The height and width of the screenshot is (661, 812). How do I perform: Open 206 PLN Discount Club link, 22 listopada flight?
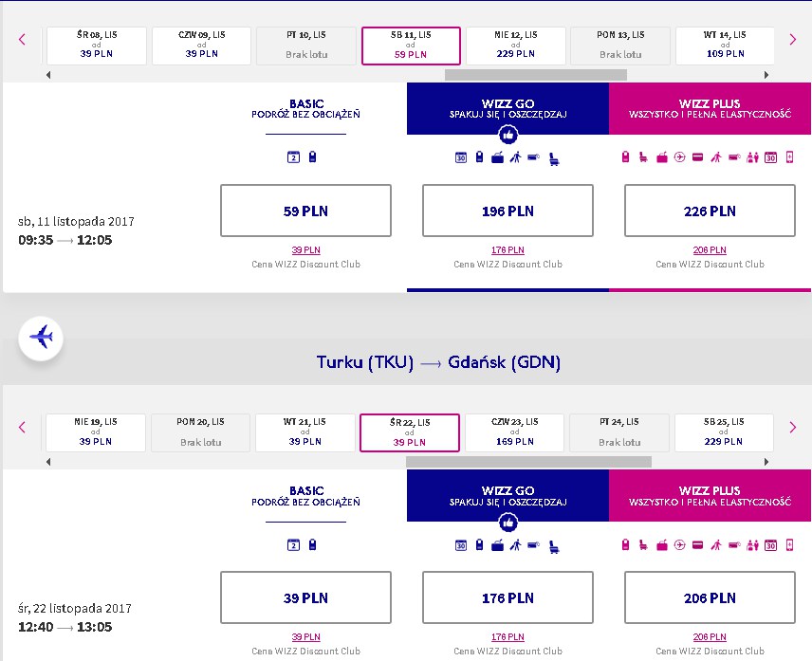coord(710,637)
